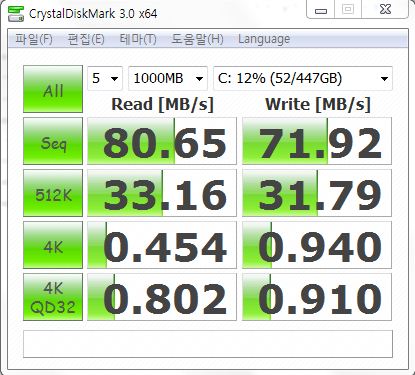Click the CrystalDiskMark app icon in title bar
Image resolution: width=415 pixels, height=375 pixels.
click(x=16, y=14)
